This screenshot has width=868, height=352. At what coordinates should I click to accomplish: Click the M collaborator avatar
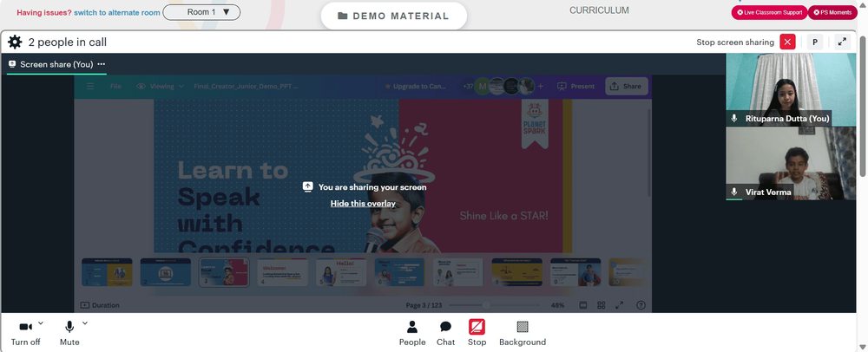tap(482, 86)
